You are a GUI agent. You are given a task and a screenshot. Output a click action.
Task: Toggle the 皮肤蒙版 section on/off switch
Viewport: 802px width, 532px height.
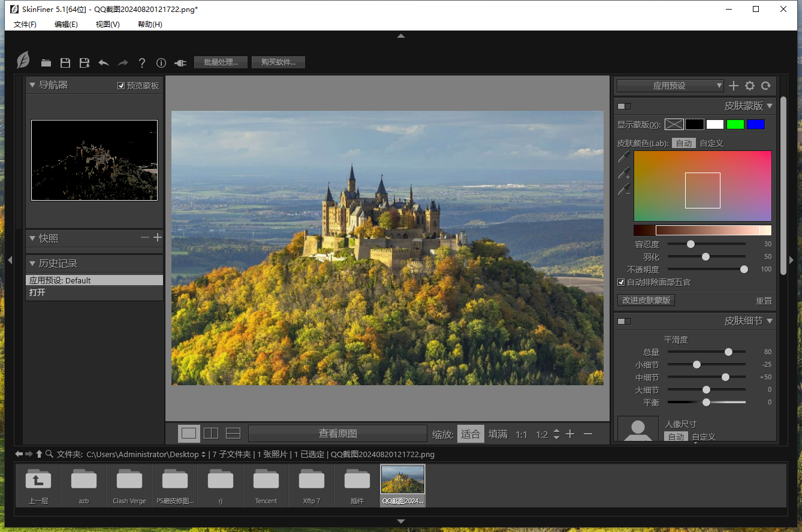pyautogui.click(x=624, y=106)
